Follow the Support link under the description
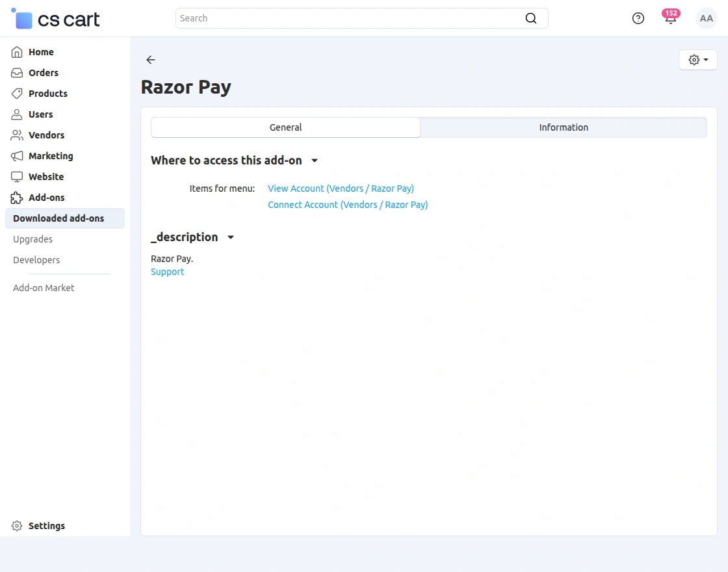Screen dimensions: 728x572 tap(167, 272)
